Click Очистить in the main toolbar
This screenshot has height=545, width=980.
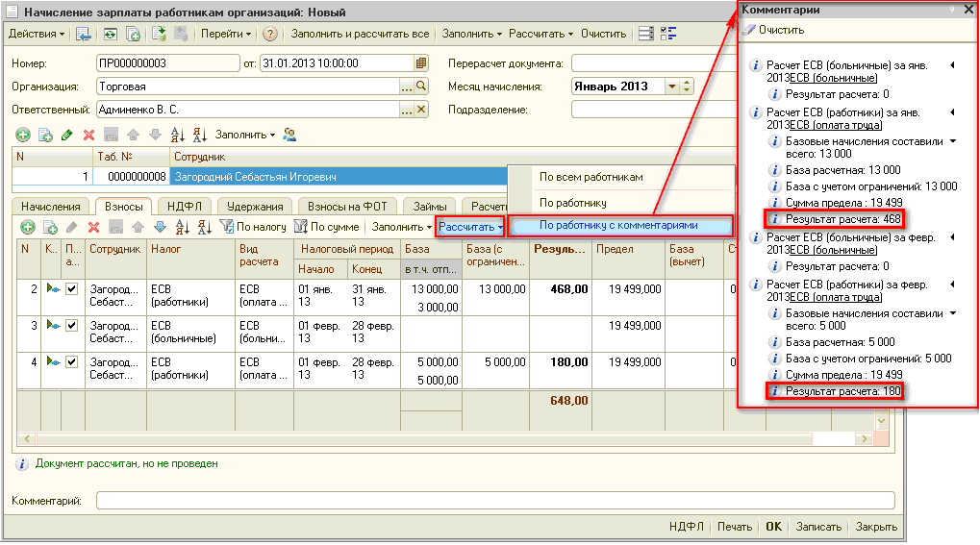(x=604, y=34)
